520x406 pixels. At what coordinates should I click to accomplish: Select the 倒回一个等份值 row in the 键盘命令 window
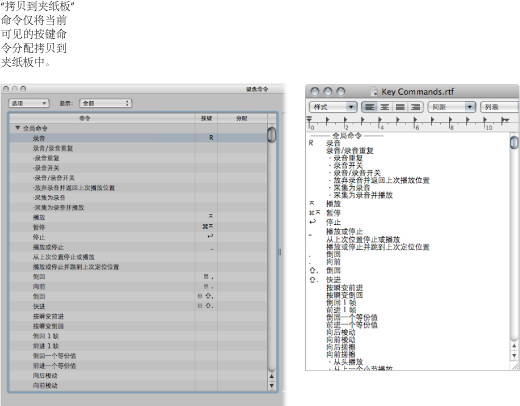(x=138, y=356)
